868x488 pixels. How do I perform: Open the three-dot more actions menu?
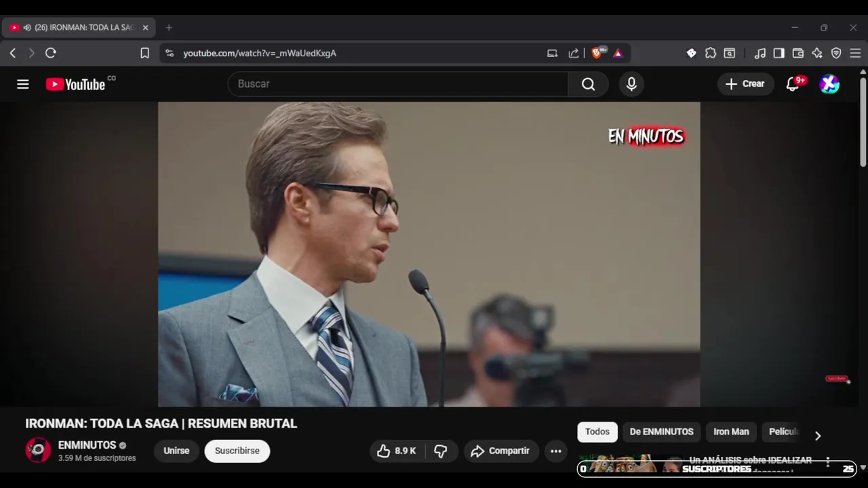click(x=556, y=451)
